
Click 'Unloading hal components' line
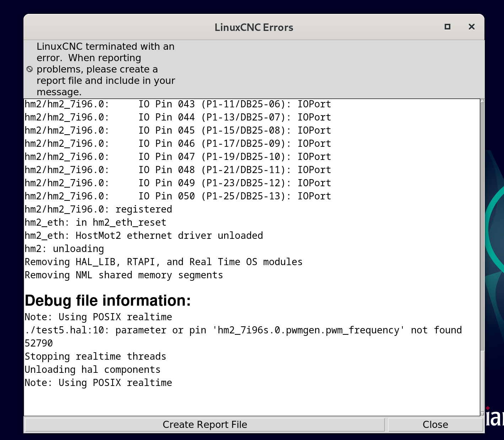(93, 370)
